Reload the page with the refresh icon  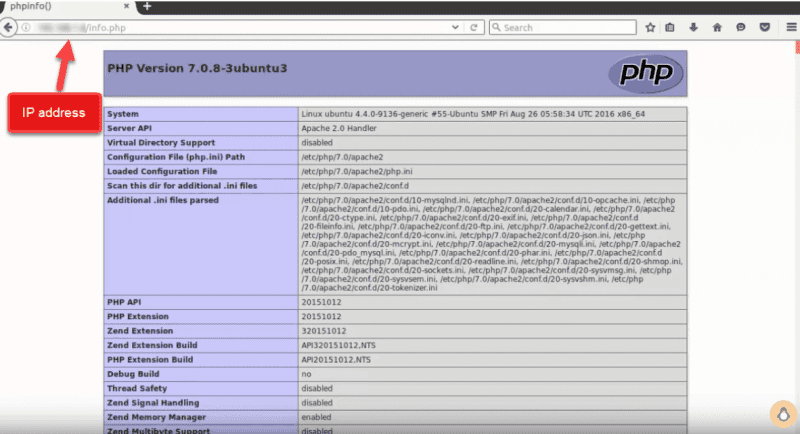tap(475, 28)
